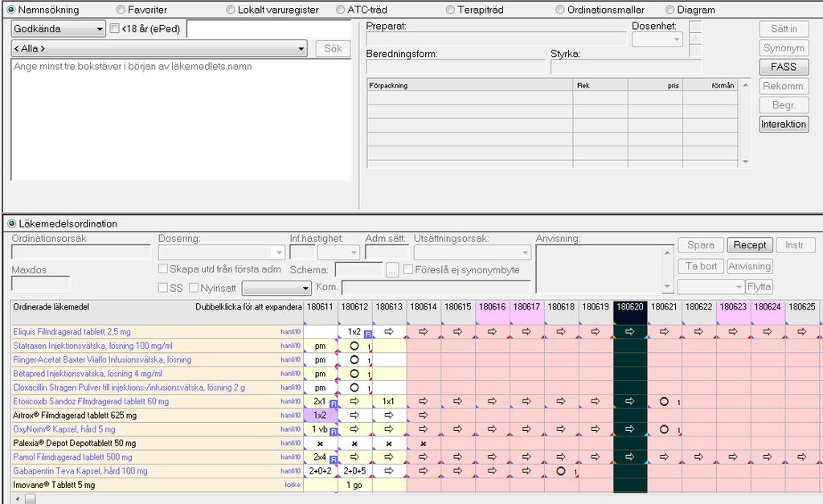Select the ATC-träd radio button

click(340, 10)
